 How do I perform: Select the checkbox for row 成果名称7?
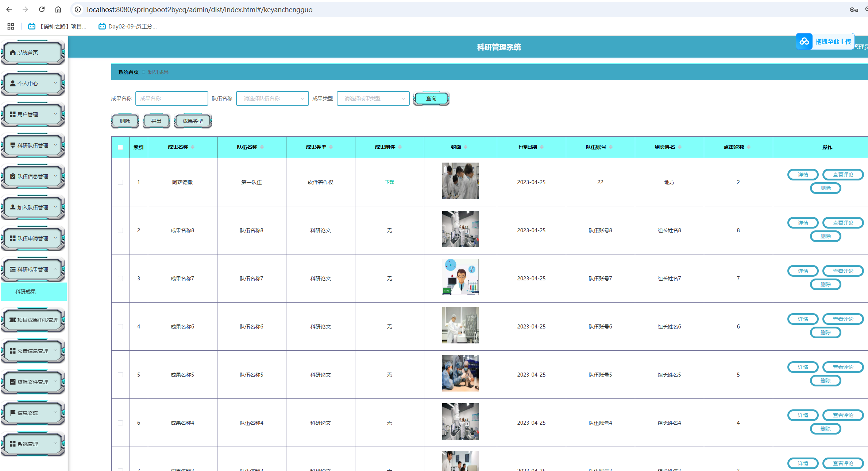120,279
